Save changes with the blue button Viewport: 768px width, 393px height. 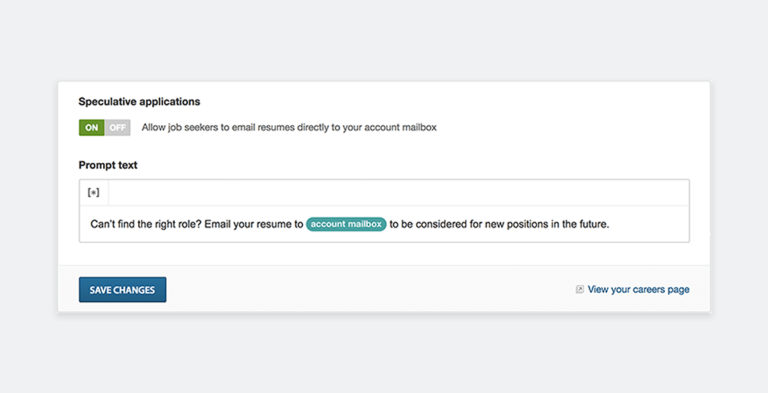click(122, 290)
